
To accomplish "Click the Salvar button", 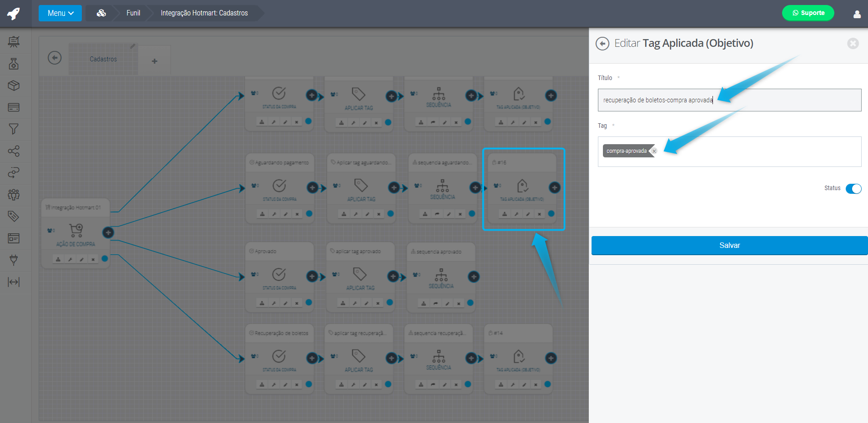I will click(x=729, y=246).
